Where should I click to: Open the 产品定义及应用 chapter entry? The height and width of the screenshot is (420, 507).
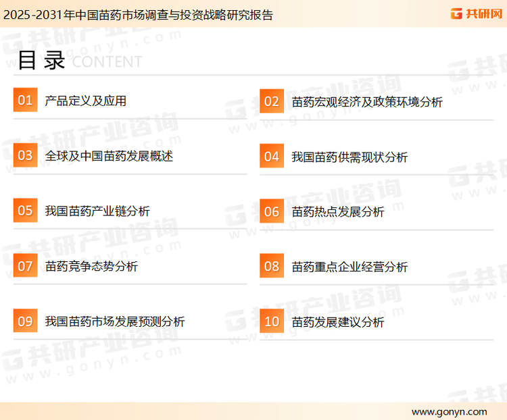click(x=85, y=101)
